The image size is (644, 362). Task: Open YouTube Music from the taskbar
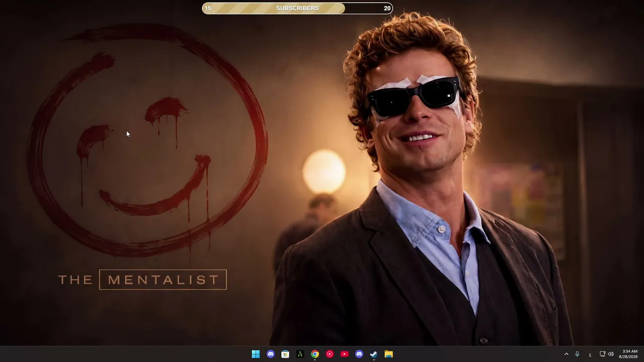330,354
